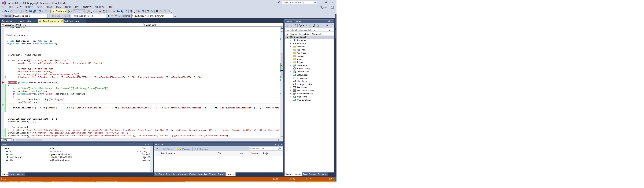Click magnifier visualizer icon for variable d

pyautogui.click(x=138, y=152)
